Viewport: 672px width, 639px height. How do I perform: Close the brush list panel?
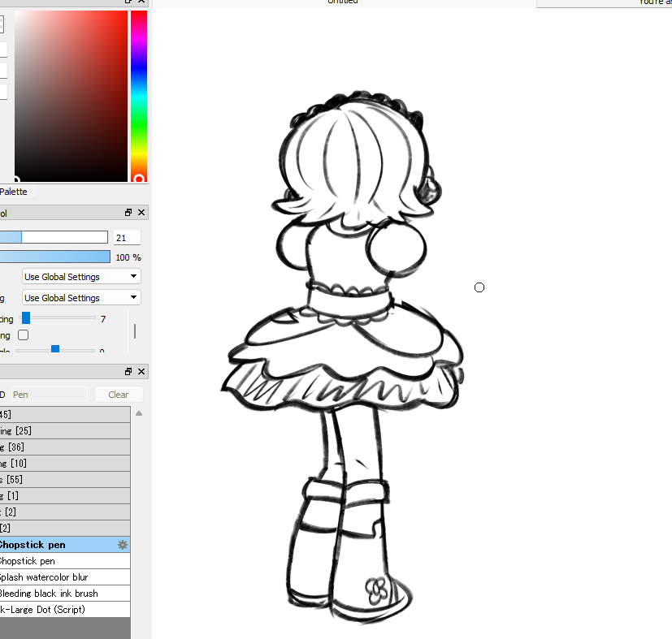point(141,371)
